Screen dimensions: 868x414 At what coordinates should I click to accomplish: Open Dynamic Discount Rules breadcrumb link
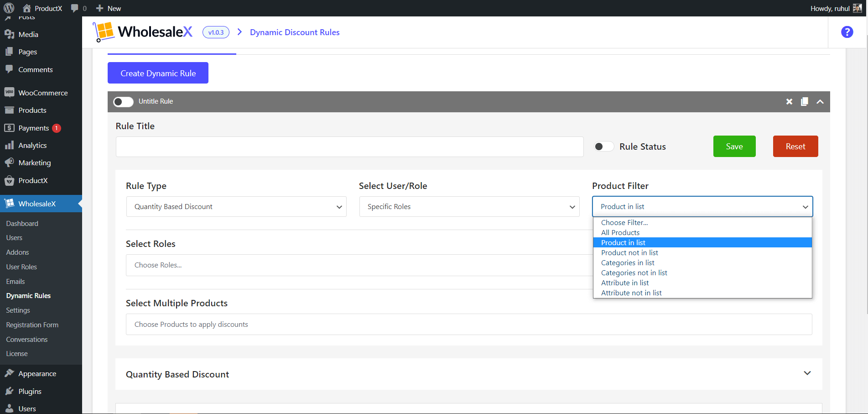(295, 32)
